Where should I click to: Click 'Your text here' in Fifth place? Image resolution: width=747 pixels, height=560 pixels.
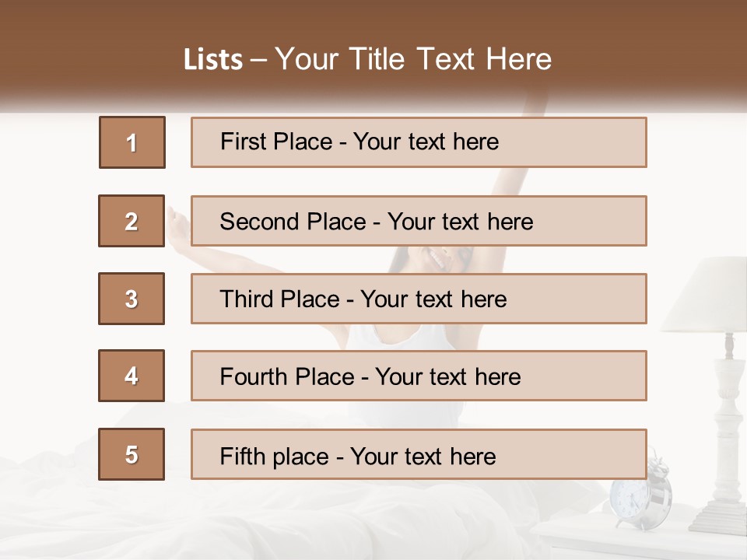[423, 457]
